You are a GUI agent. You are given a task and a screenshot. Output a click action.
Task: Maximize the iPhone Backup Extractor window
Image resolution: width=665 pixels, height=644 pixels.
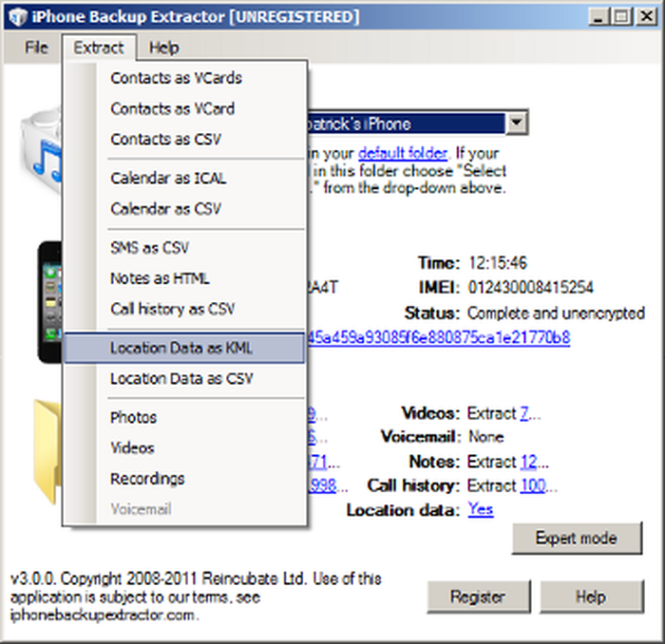tap(621, 17)
